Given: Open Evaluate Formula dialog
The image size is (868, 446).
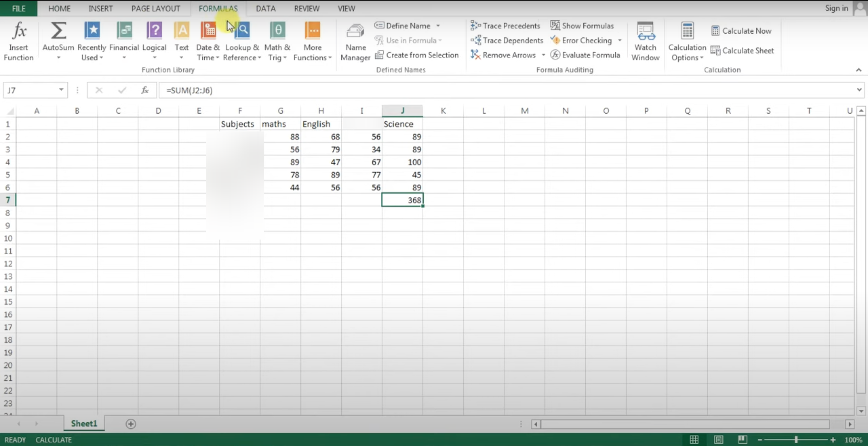Looking at the screenshot, I should (585, 55).
